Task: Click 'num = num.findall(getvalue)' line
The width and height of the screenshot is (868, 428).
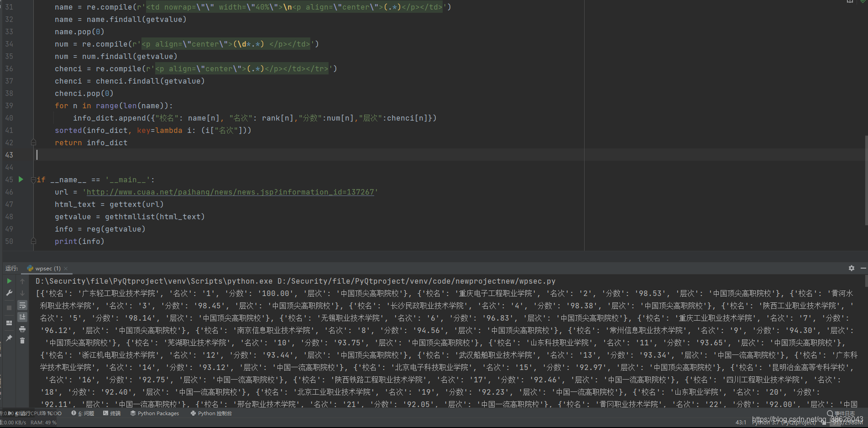Action: [116, 57]
